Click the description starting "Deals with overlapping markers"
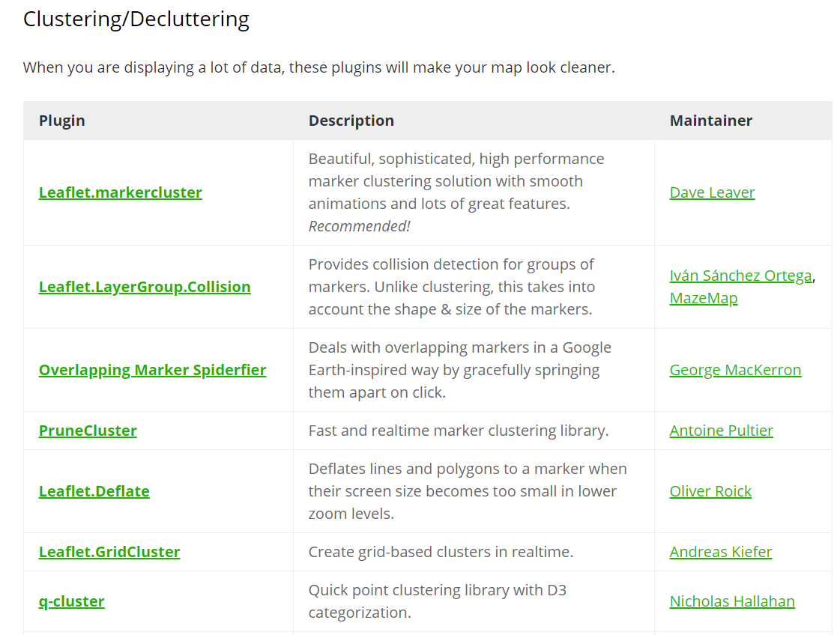This screenshot has width=840, height=635. click(459, 370)
